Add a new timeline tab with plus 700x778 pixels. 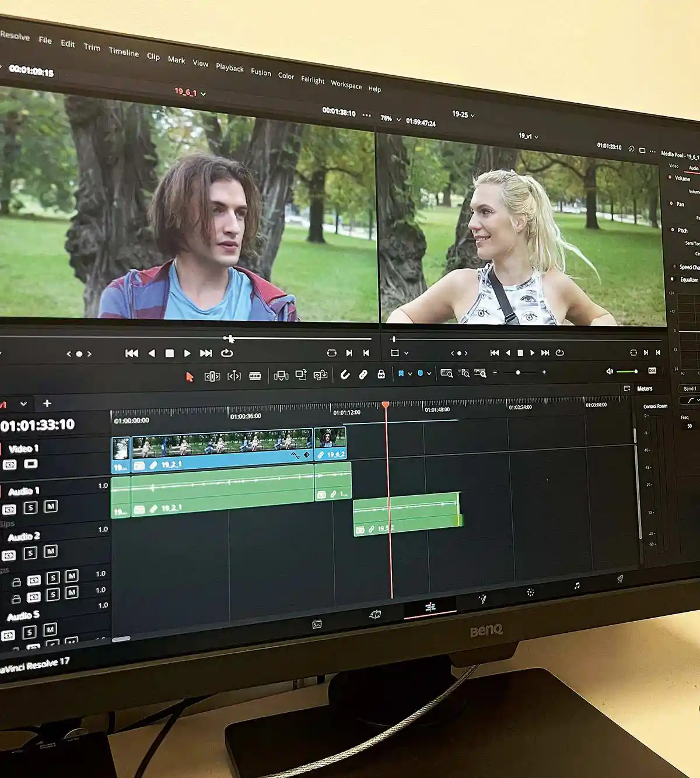47,403
